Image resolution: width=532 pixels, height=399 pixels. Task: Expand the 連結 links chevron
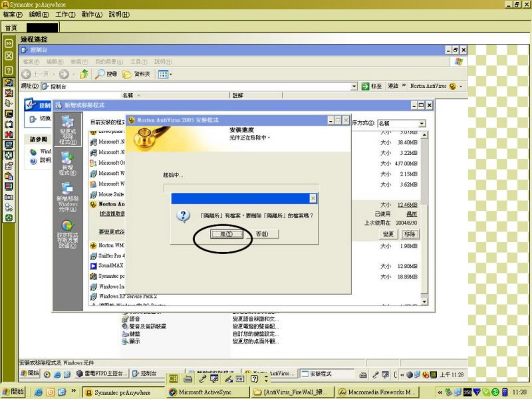404,86
